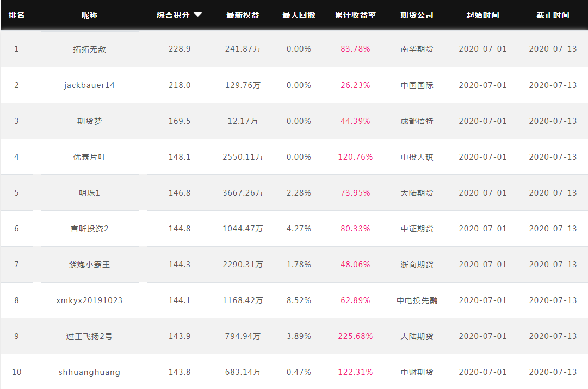Image resolution: width=588 pixels, height=389 pixels.
Task: Click equity value 794.94万
Action: [x=243, y=336]
